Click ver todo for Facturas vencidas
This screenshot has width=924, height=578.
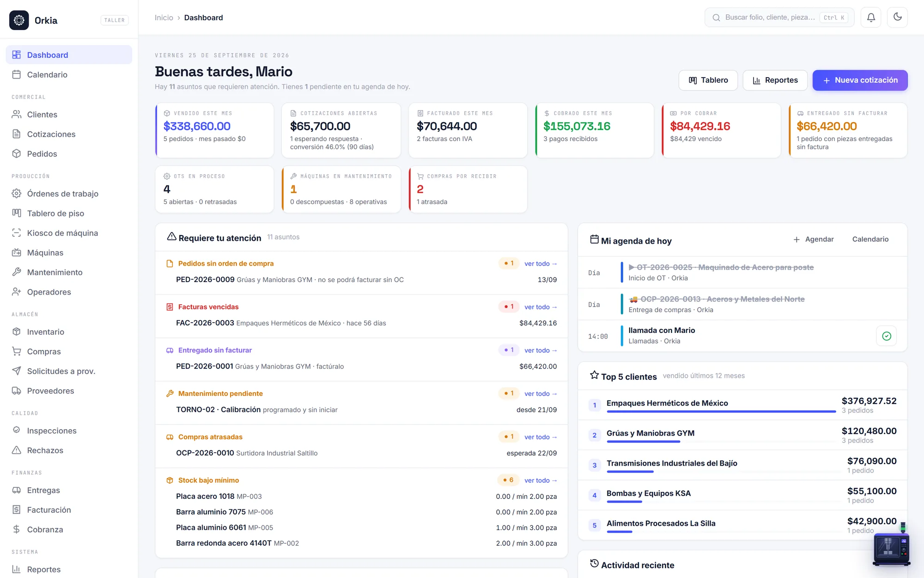541,307
